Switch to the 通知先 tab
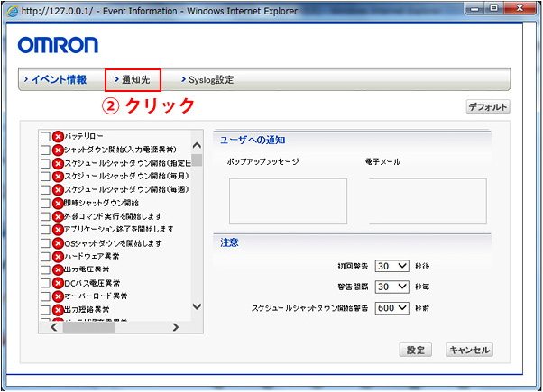The width and height of the screenshot is (543, 392). 133,80
